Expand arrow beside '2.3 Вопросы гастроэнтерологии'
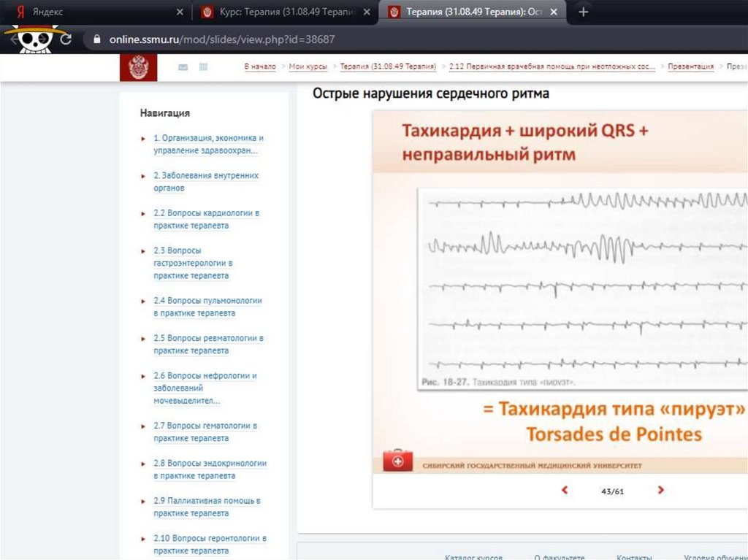 point(143,251)
